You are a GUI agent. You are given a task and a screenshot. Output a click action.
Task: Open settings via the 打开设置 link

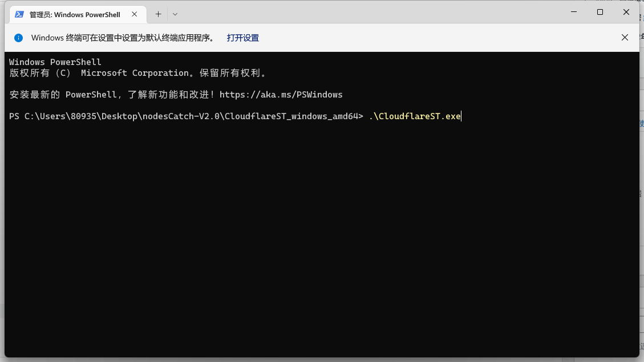[242, 38]
